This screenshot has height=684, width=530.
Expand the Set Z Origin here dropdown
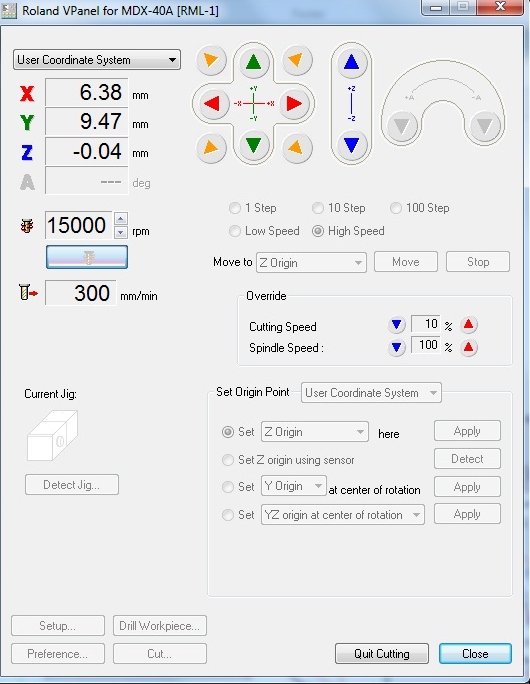pos(315,432)
